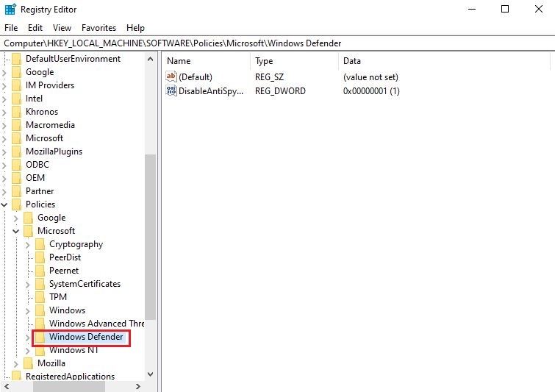The image size is (555, 392).
Task: Click the Cryptography folder icon
Action: [40, 244]
